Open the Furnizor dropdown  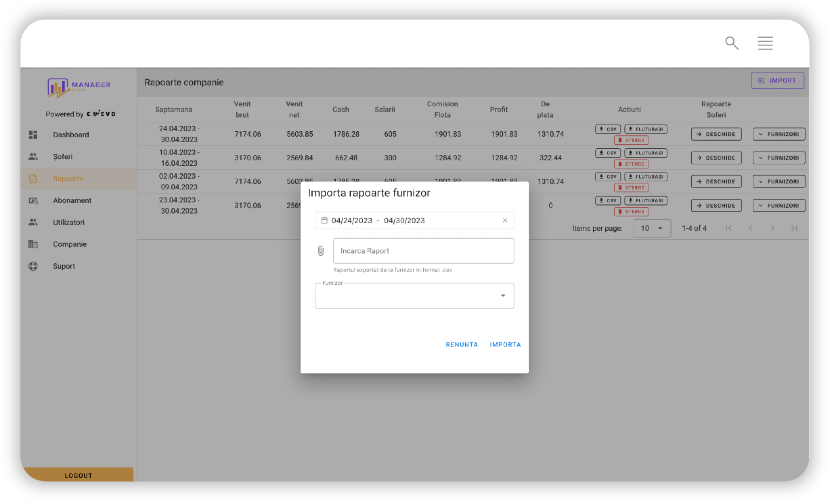(414, 296)
